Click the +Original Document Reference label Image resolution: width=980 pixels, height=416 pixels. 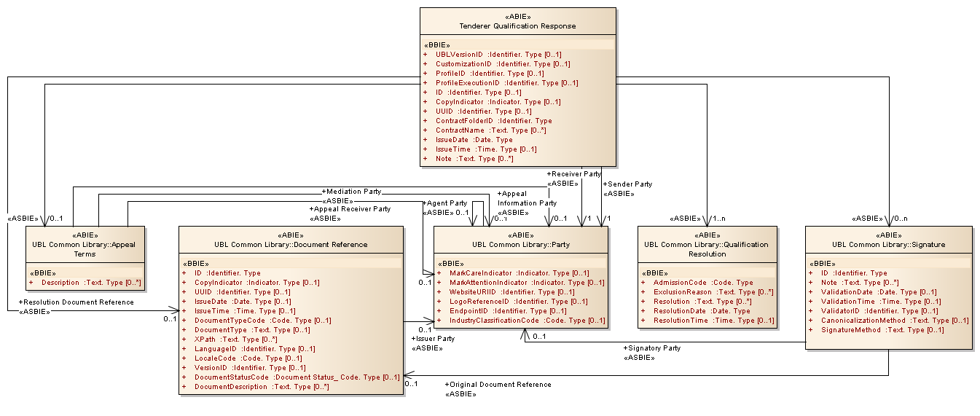pyautogui.click(x=498, y=385)
